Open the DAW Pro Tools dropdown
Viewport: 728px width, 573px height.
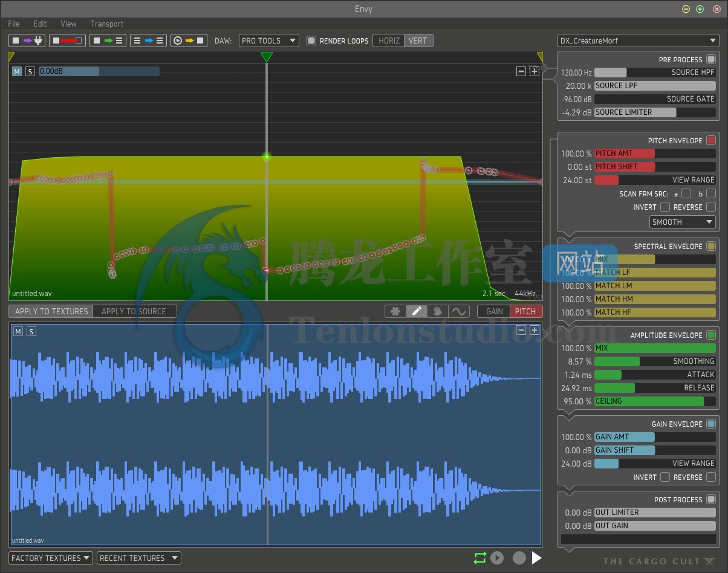tap(269, 40)
